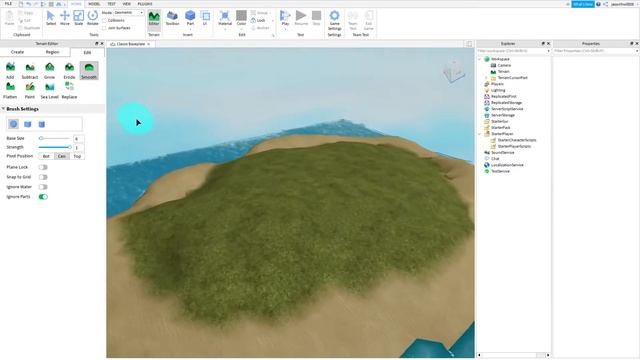Open the Part insert dropdown arrow
Viewport: 640px width, 360px height.
[x=190, y=29]
